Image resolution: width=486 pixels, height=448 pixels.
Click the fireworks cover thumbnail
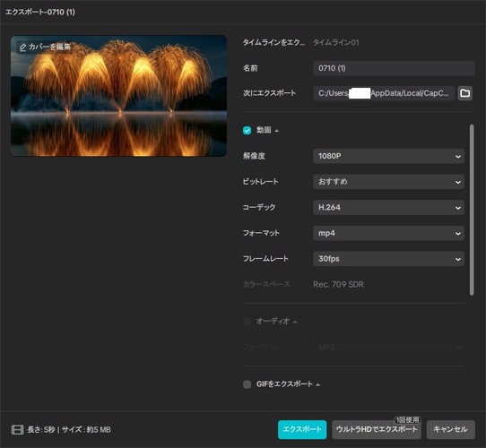point(118,96)
